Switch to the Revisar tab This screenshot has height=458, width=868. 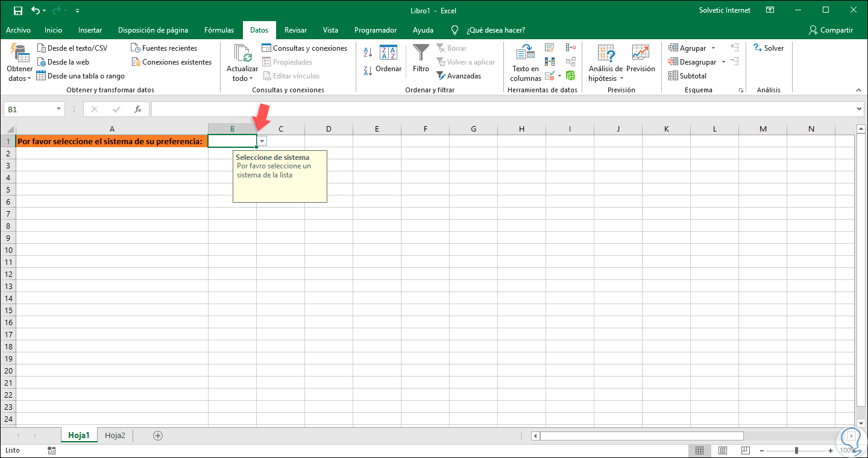(x=295, y=30)
